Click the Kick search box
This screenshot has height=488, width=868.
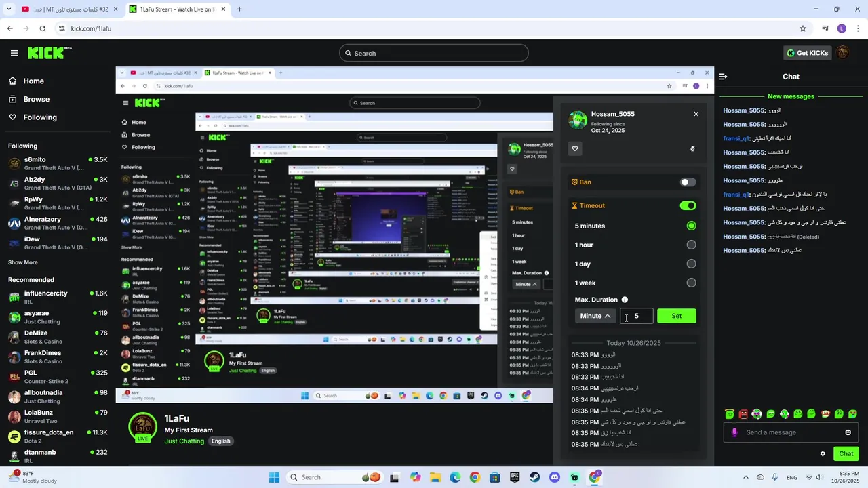434,53
